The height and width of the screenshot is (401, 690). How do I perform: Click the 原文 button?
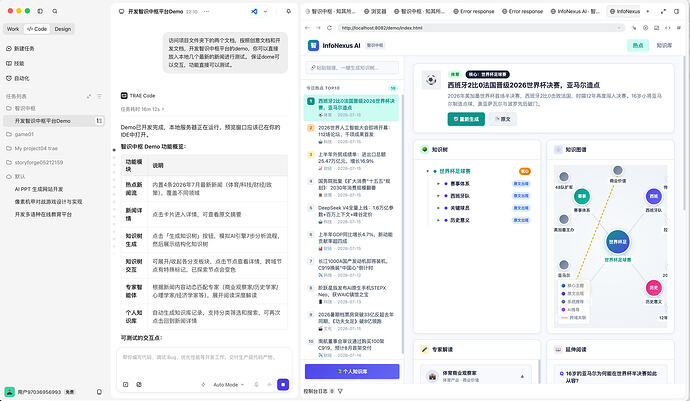coord(503,119)
